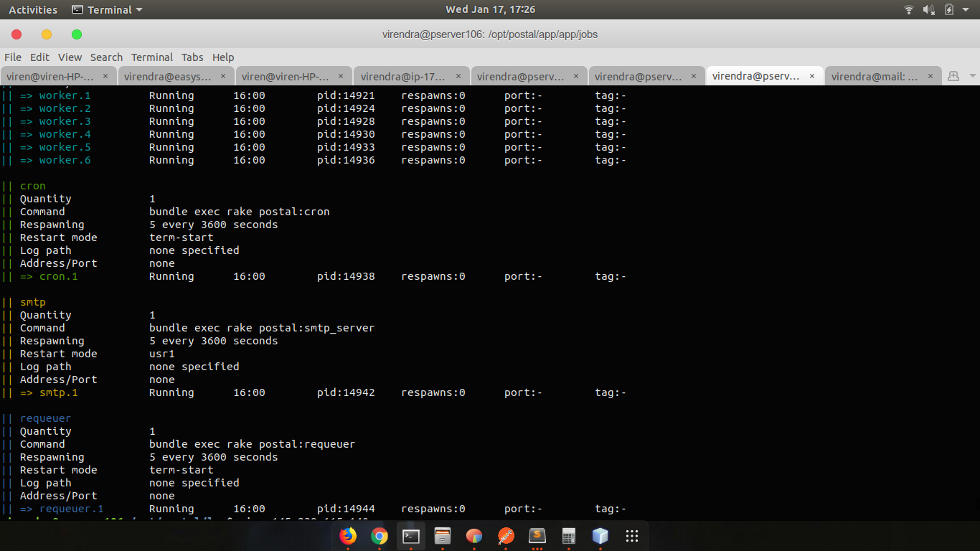Image resolution: width=980 pixels, height=551 pixels.
Task: Click the Show Applications grid icon
Action: (631, 536)
